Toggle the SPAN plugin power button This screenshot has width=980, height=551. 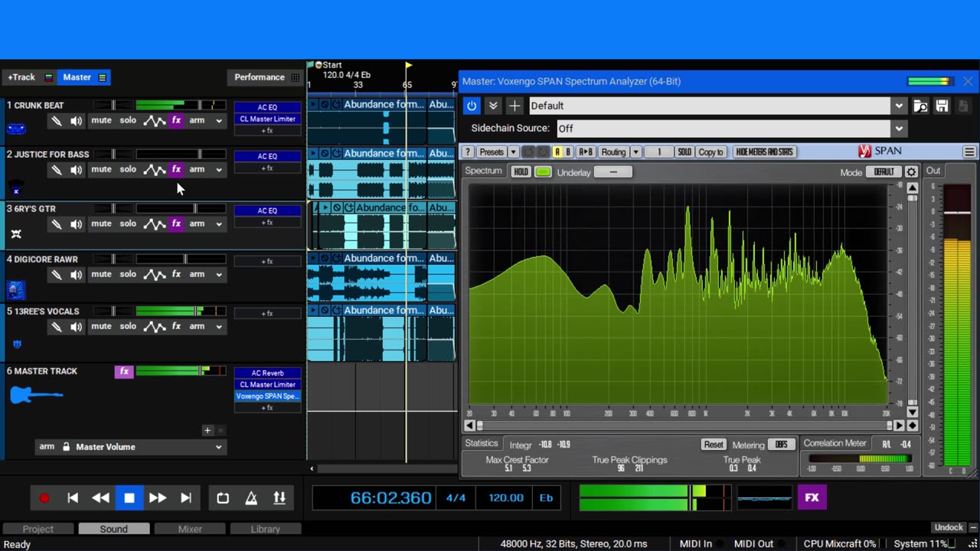click(x=472, y=106)
